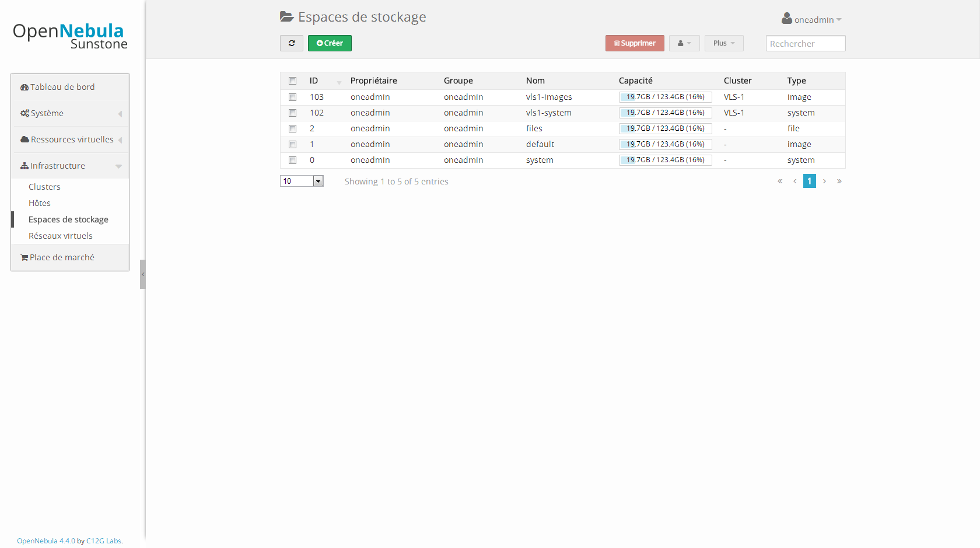Screen dimensions: 980x548
Task: Go to the first page arrow
Action: coord(780,181)
